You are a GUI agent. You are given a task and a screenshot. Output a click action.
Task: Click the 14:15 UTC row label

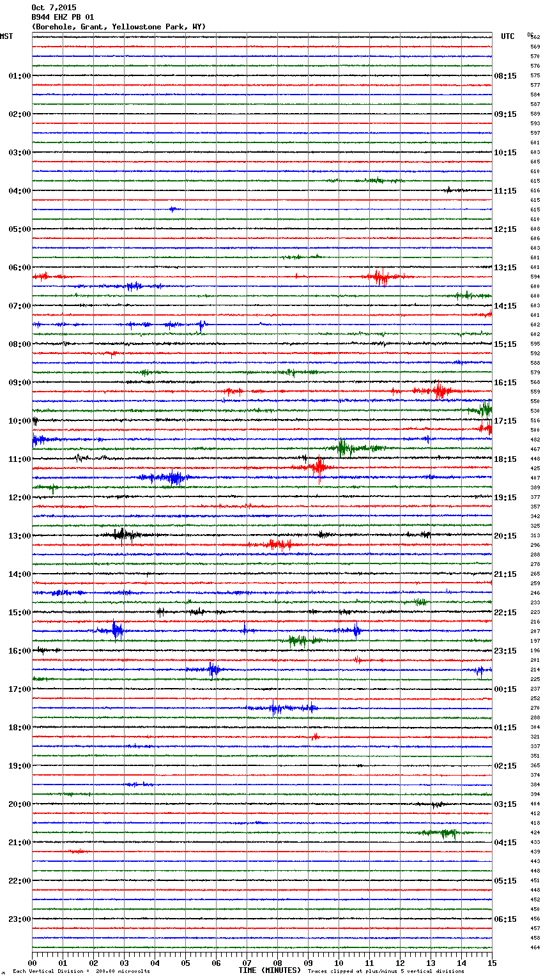505,306
